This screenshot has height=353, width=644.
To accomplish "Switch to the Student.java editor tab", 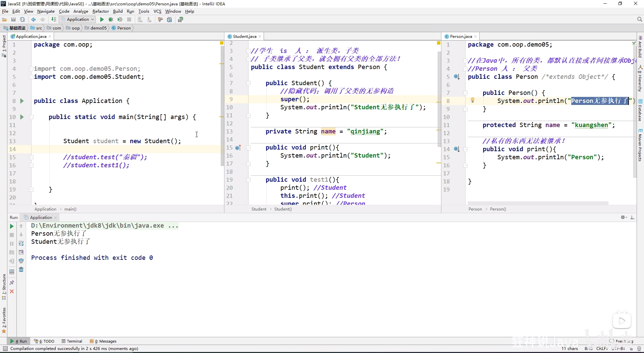I will 244,36.
